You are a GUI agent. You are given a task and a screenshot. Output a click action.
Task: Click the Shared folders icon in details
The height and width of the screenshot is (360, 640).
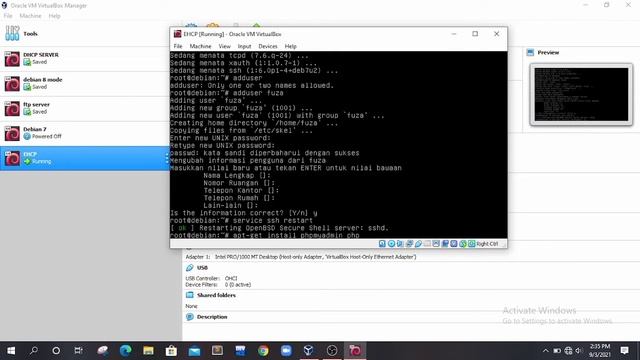[190, 295]
